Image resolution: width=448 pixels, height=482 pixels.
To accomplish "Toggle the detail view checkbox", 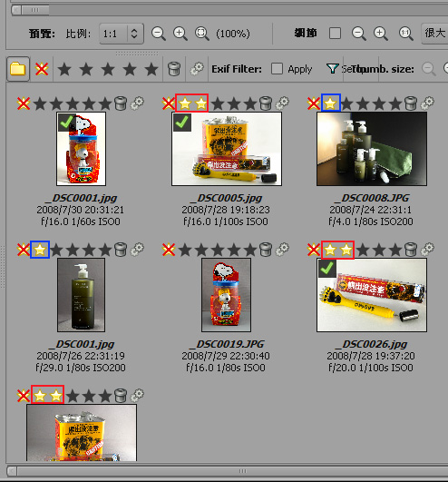I will (x=335, y=34).
